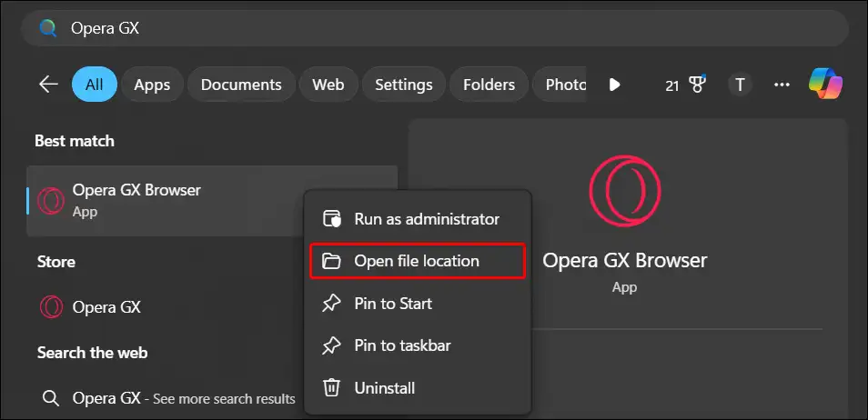
Task: Click the Search the web heading
Action: (93, 353)
